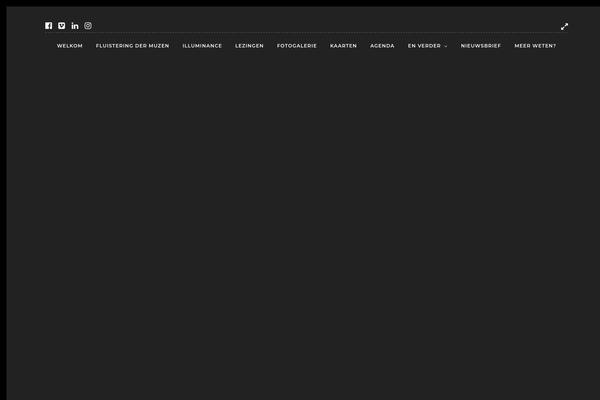Toggle fullscreen with the expand arrows icon
The width and height of the screenshot is (600, 400).
coord(564,26)
